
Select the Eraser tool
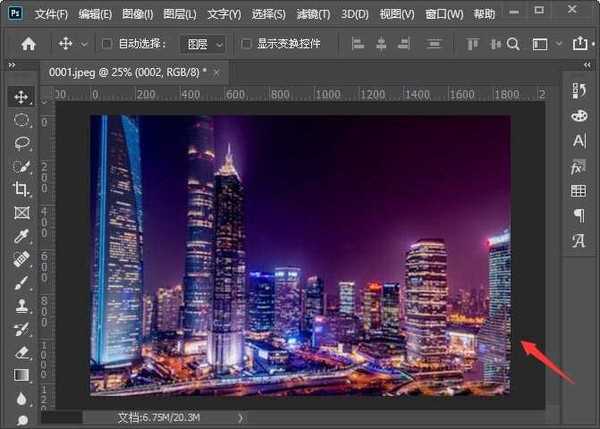coord(21,352)
